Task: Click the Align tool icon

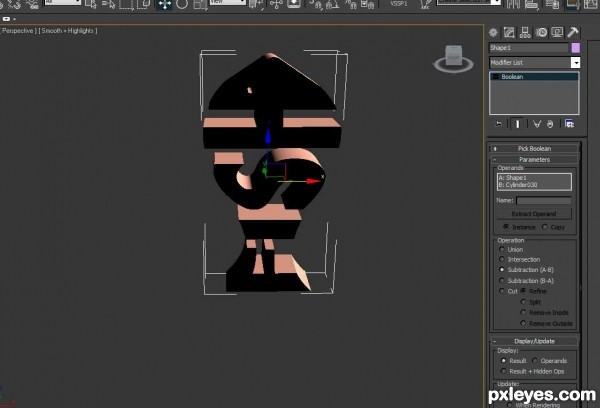Action: (531, 4)
